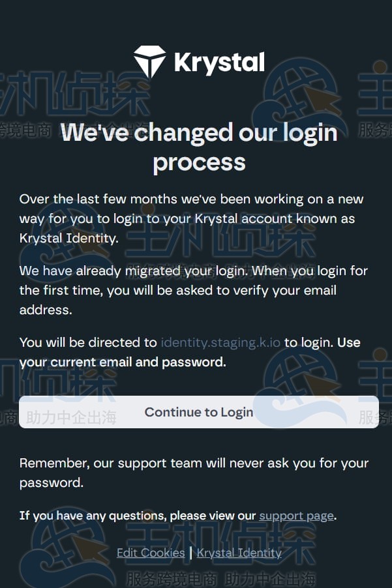Click the word "password." under the Remember line

coord(51,483)
